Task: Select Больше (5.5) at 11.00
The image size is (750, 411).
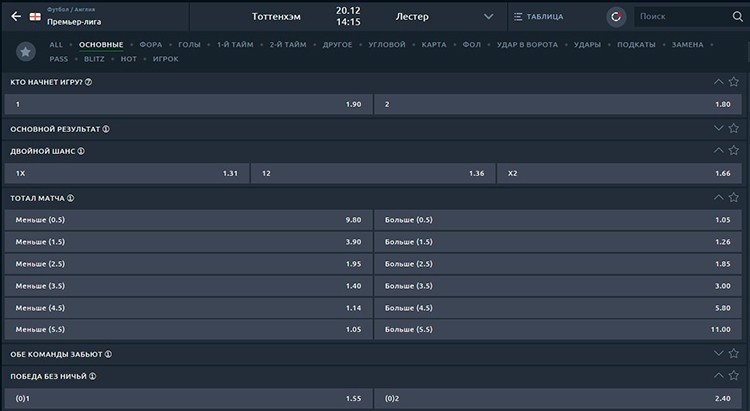Action: [558, 330]
